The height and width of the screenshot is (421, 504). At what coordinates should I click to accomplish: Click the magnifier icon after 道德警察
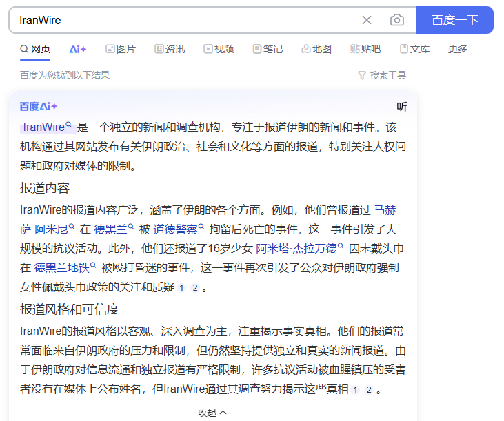pos(201,227)
